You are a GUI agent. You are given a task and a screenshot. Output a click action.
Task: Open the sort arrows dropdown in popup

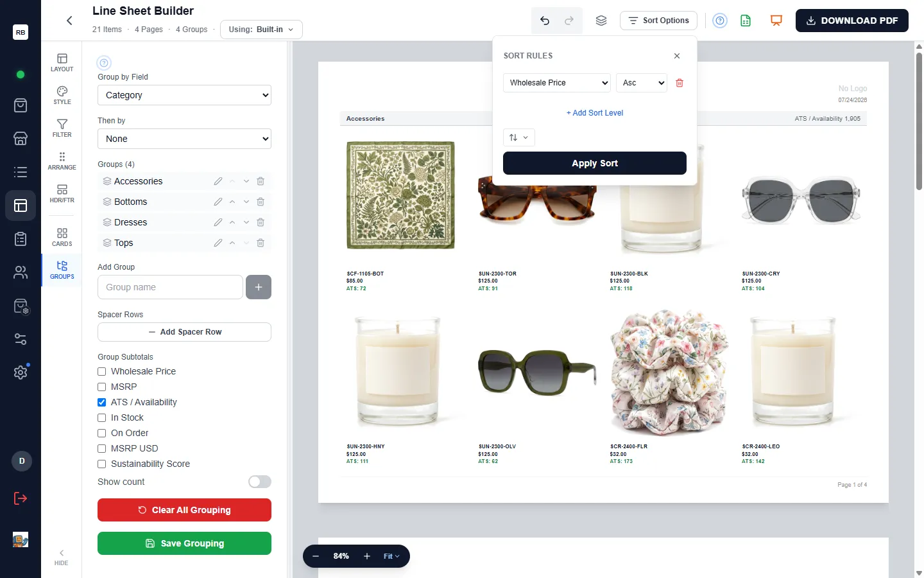(518, 137)
